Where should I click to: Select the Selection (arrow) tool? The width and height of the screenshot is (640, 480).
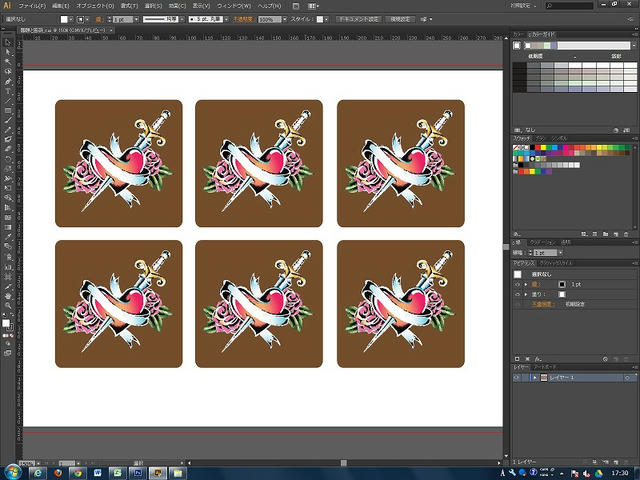(x=8, y=42)
